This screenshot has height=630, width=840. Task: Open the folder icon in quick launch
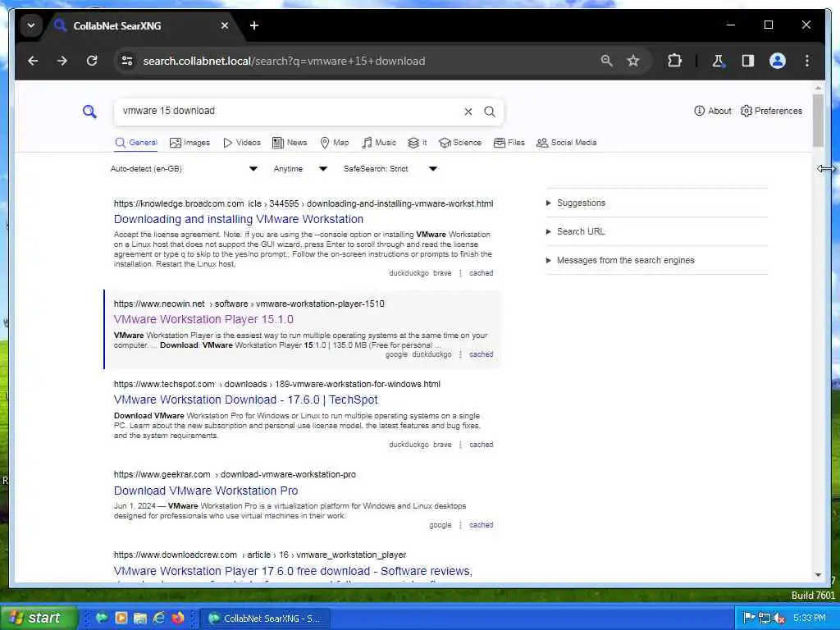(x=140, y=618)
